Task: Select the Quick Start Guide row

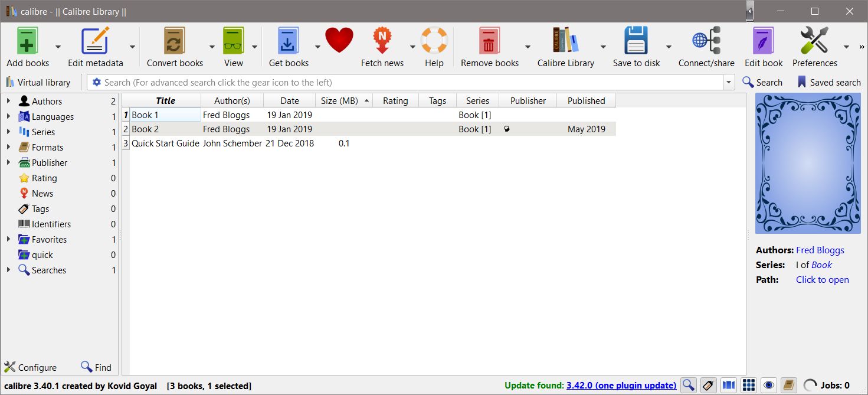Action: [369, 143]
